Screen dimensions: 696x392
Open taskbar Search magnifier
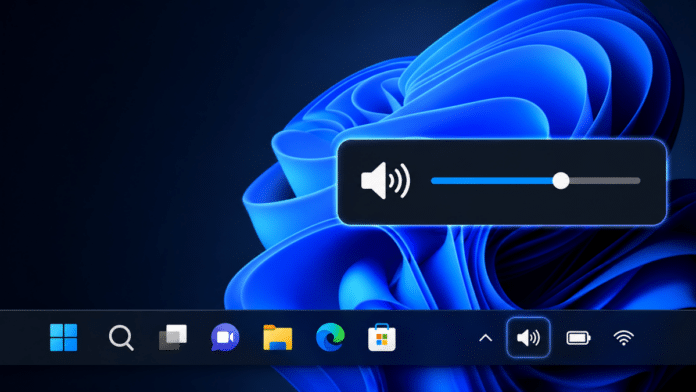pos(121,338)
